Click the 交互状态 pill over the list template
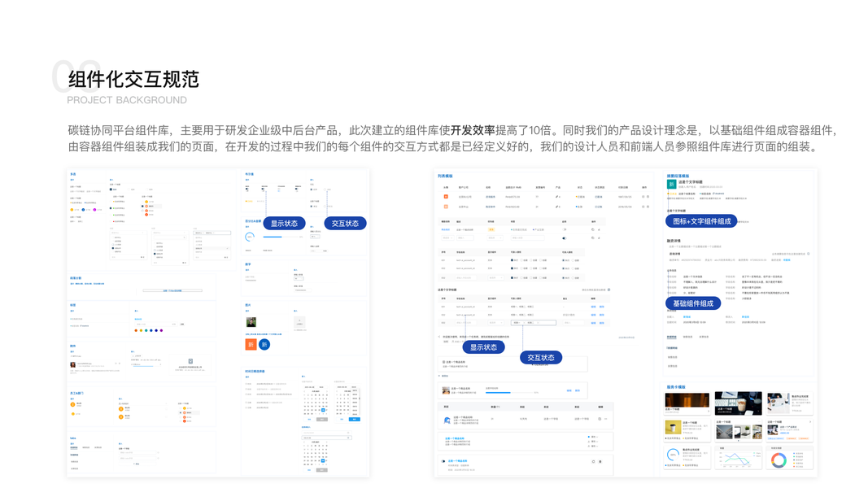Image resolution: width=868 pixels, height=488 pixels. point(541,358)
